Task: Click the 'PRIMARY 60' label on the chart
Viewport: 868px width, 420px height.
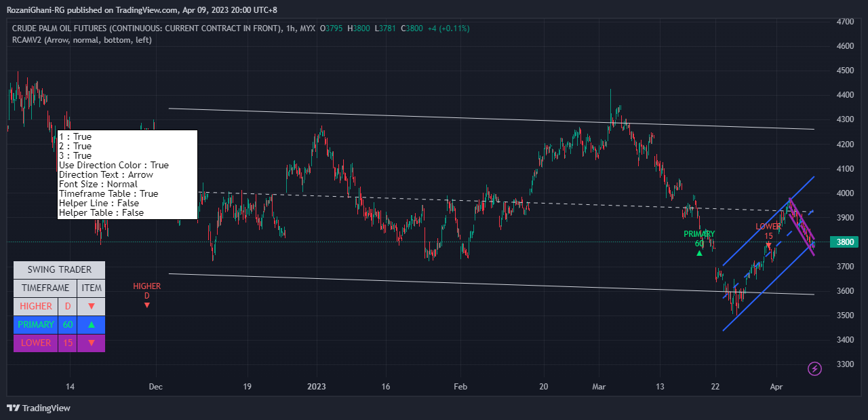Action: [699, 239]
